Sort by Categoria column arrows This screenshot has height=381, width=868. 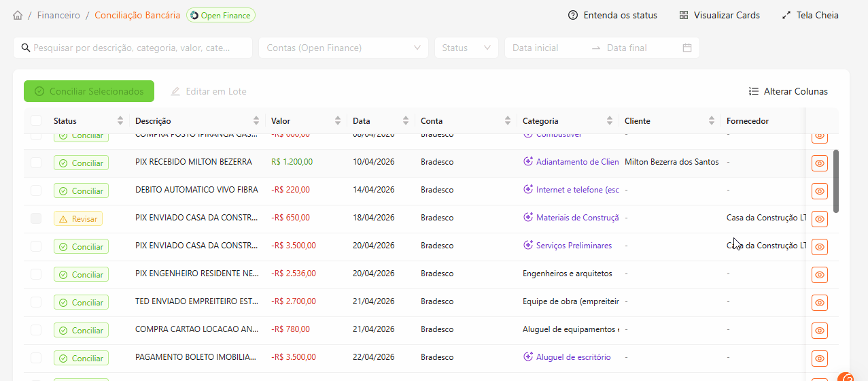[610, 121]
